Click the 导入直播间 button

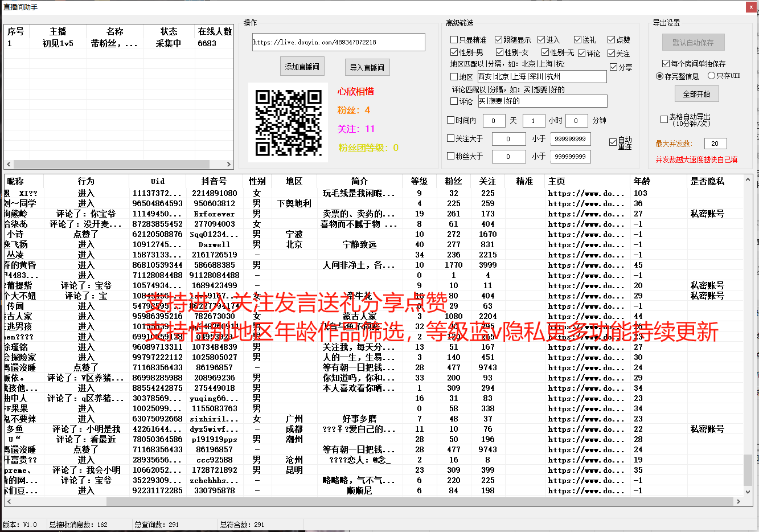(367, 67)
